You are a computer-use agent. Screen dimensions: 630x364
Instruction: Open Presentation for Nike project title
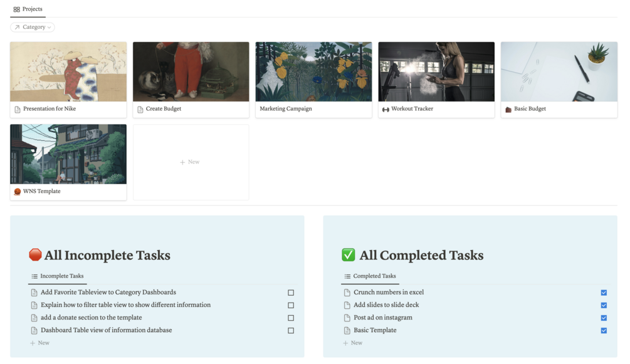(x=50, y=109)
